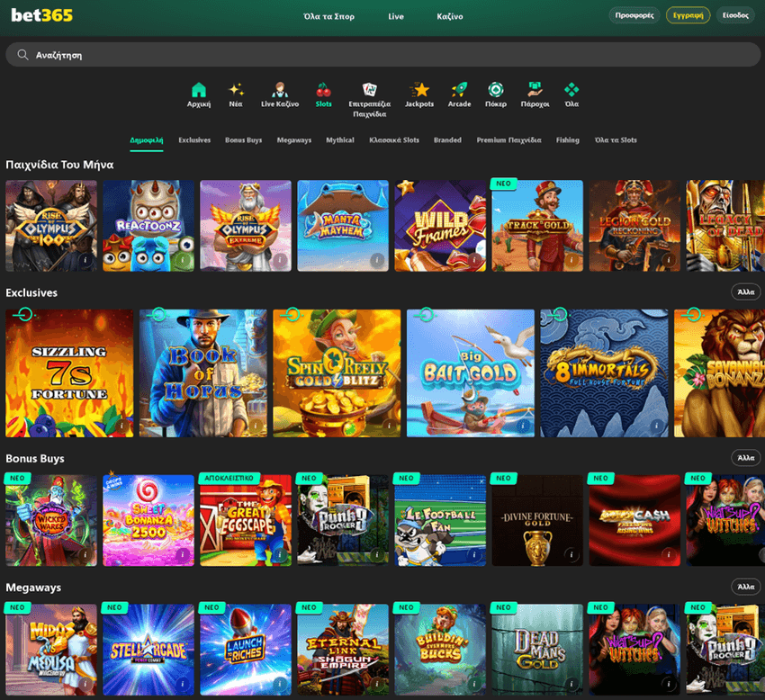This screenshot has height=700, width=765.
Task: Open the Midas vs Medusa game
Action: click(x=51, y=650)
